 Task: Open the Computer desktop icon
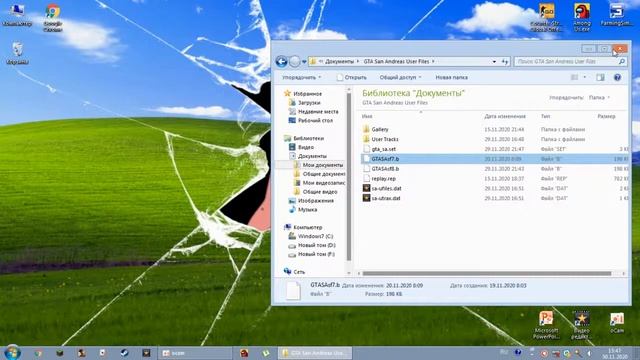click(17, 15)
